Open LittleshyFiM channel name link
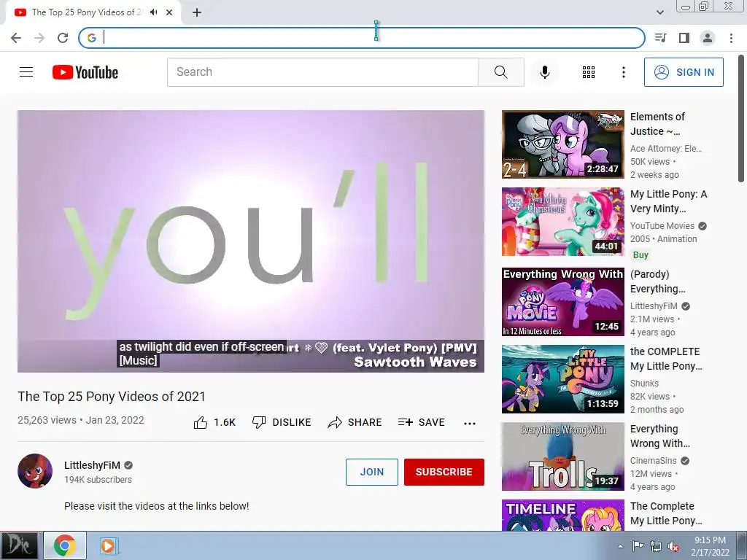The image size is (747, 560). 92,465
